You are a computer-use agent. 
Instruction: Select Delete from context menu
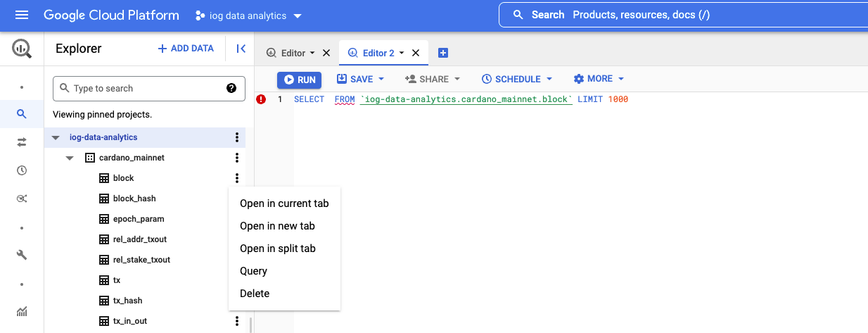click(x=284, y=294)
